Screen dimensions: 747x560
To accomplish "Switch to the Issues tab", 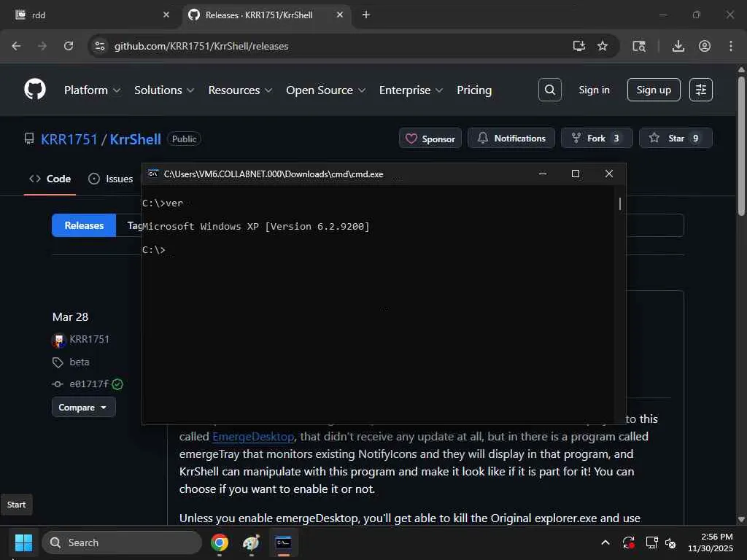I will [111, 179].
